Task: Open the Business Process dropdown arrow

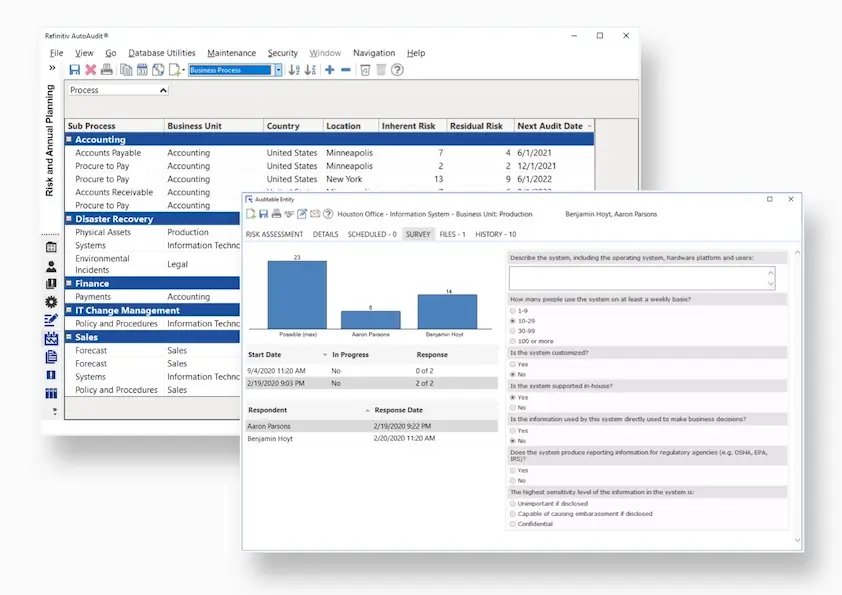Action: [x=278, y=70]
